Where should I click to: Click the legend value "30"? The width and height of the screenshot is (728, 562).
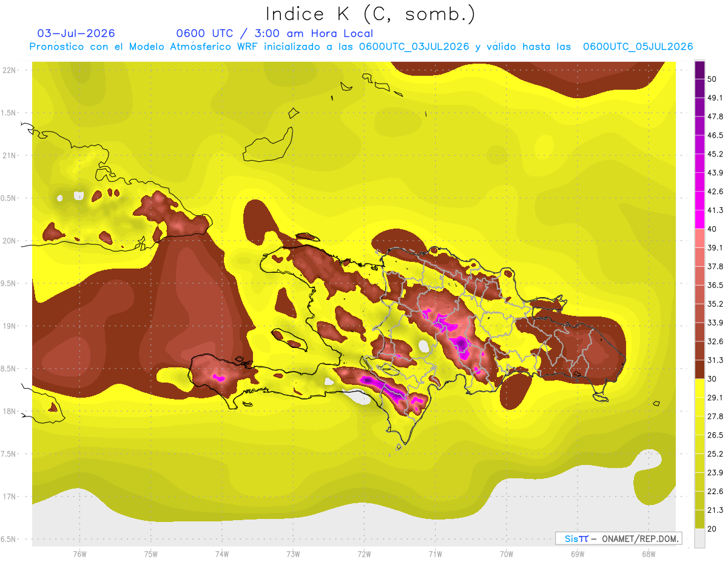712,379
